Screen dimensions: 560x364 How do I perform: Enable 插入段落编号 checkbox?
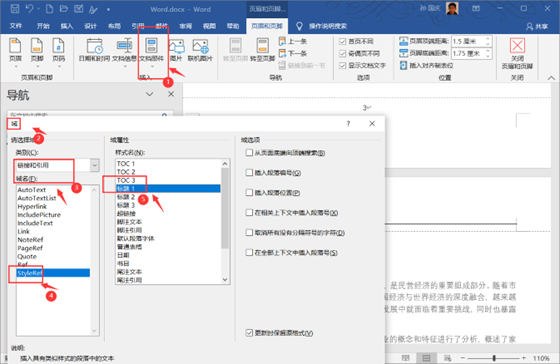[249, 173]
